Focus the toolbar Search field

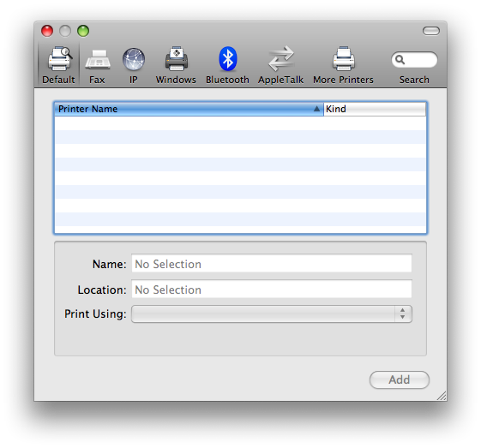pos(414,60)
